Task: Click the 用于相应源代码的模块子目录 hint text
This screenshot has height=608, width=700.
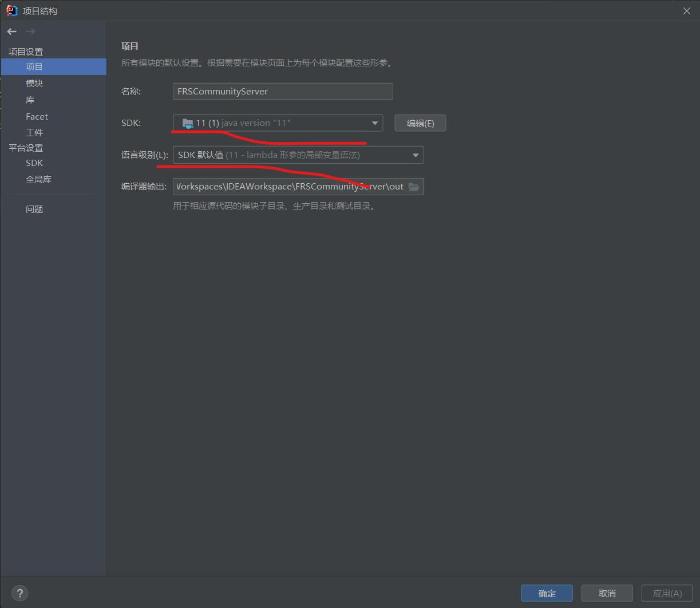Action: tap(275, 206)
